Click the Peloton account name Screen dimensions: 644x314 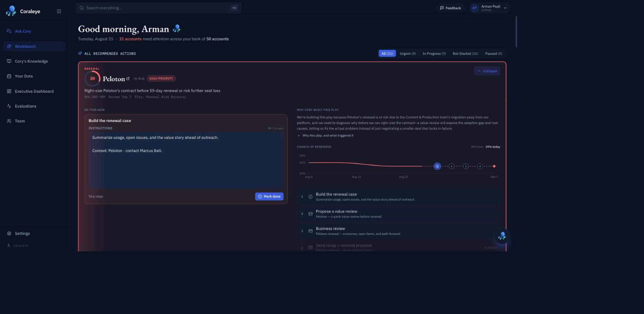pyautogui.click(x=114, y=79)
